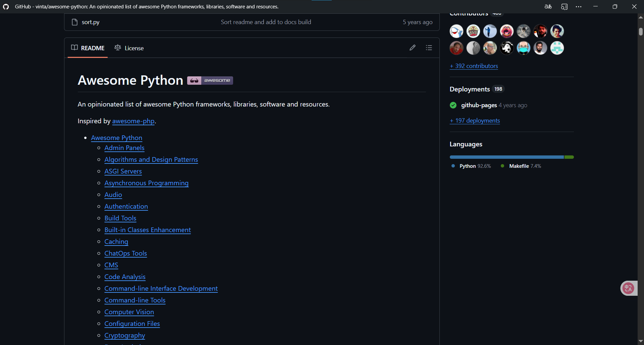Image resolution: width=644 pixels, height=345 pixels.
Task: Click the floating pink translation widget icon
Action: (628, 288)
